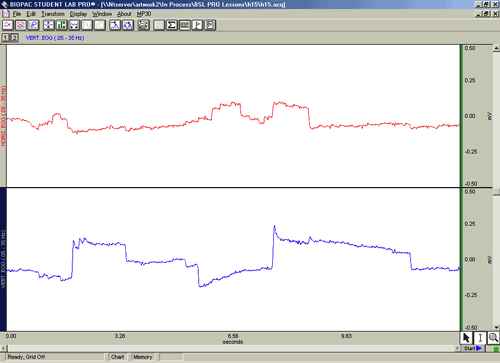Open the journal toolbar icon
This screenshot has width=500, height=363.
click(210, 25)
